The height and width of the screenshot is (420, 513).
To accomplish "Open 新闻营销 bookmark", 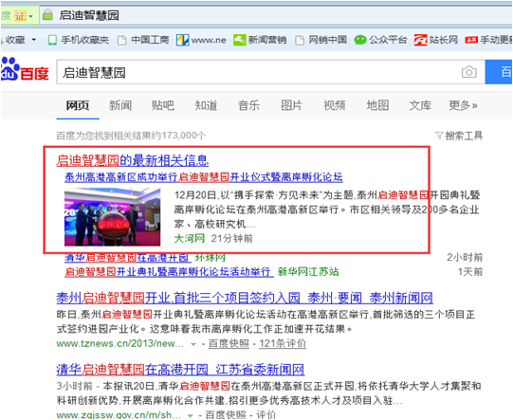I will [260, 40].
